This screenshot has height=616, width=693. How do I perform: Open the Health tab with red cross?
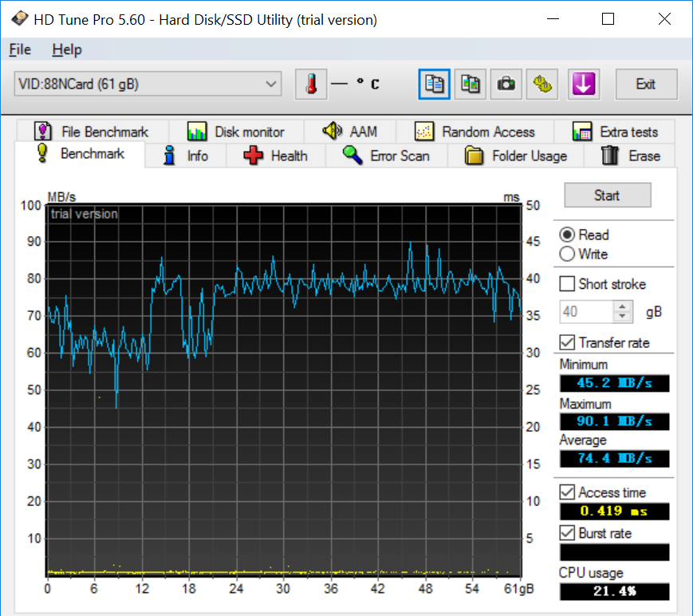[276, 156]
